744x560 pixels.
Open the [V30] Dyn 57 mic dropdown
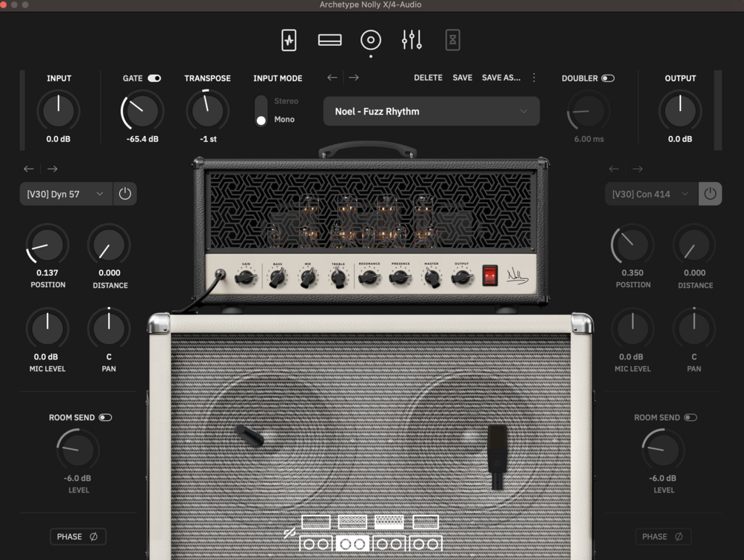click(x=66, y=194)
